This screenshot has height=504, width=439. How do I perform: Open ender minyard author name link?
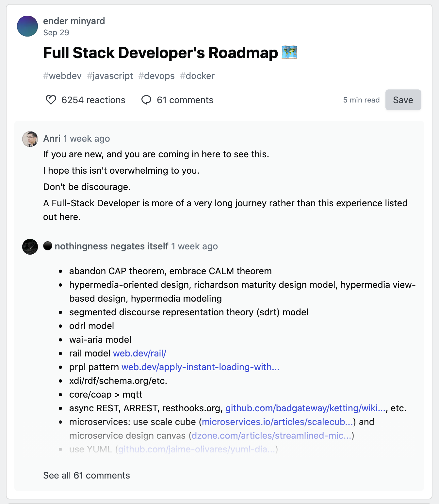point(74,21)
